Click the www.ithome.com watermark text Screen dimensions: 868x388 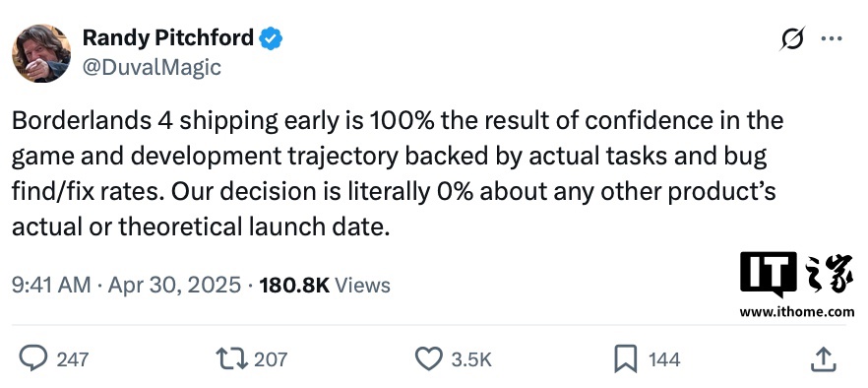click(796, 312)
